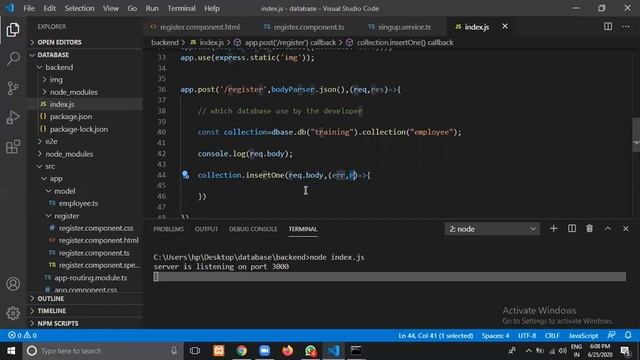Change indentation via Spaces: 4
Image resolution: width=640 pixels, height=360 pixels.
tap(495, 336)
